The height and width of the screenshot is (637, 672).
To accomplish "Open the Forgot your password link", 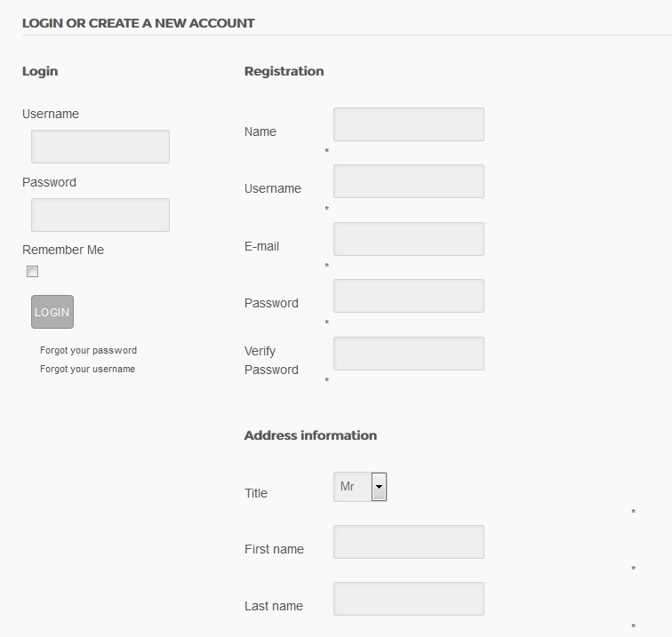I will (x=88, y=350).
